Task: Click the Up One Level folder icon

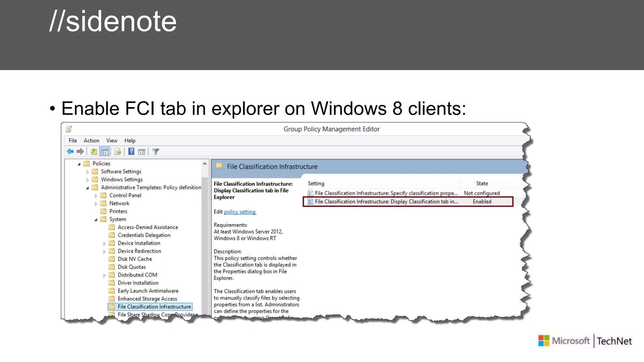Action: pos(94,152)
